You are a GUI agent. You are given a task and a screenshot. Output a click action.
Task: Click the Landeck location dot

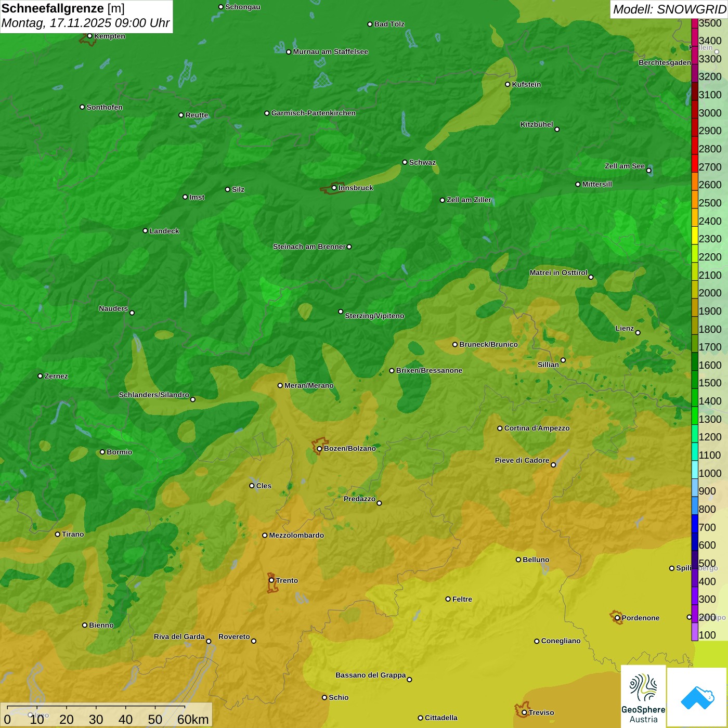click(x=145, y=230)
